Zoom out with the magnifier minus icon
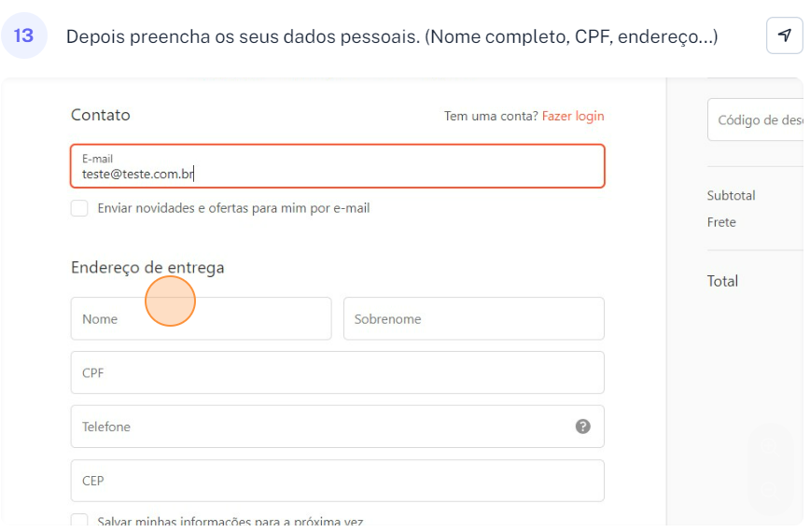810x532 pixels. click(771, 488)
